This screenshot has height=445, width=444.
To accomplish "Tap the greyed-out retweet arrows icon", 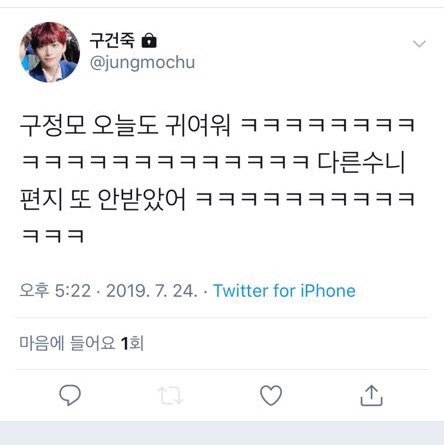I will point(170,395).
